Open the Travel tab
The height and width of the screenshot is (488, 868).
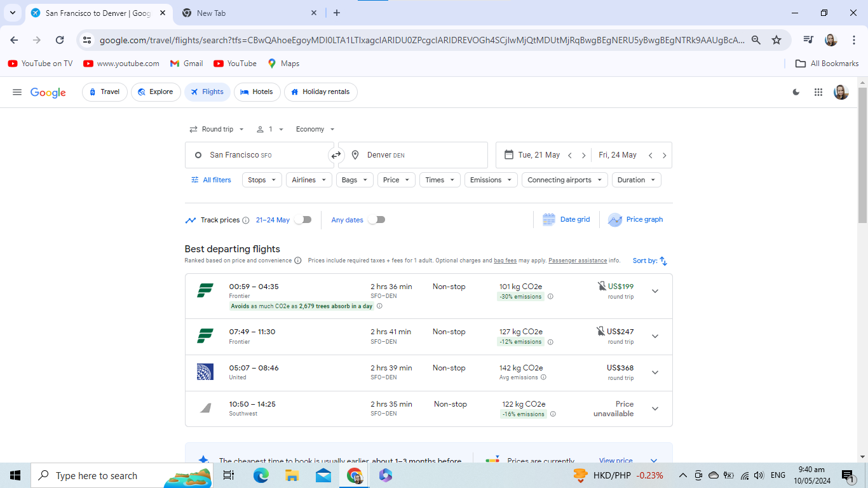(x=105, y=92)
